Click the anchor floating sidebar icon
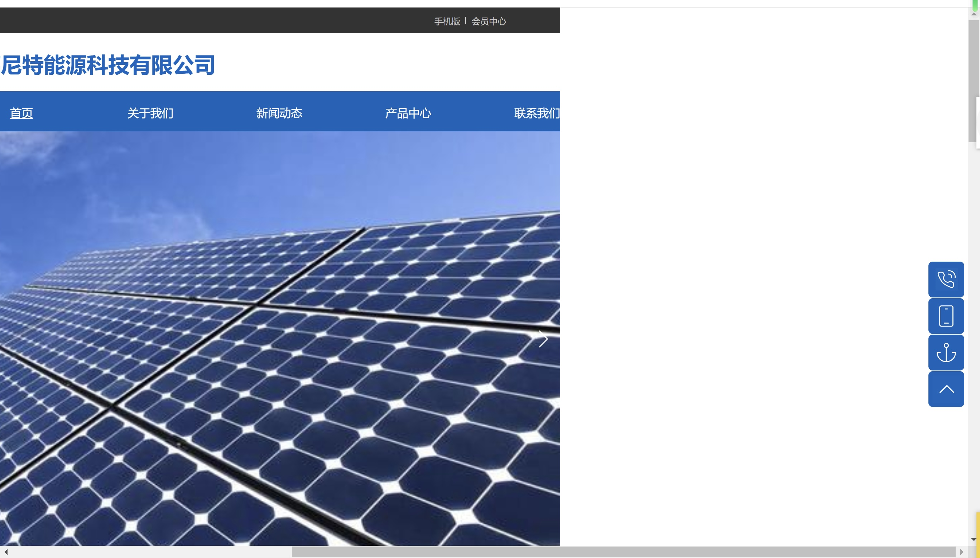980x558 pixels. pos(946,352)
